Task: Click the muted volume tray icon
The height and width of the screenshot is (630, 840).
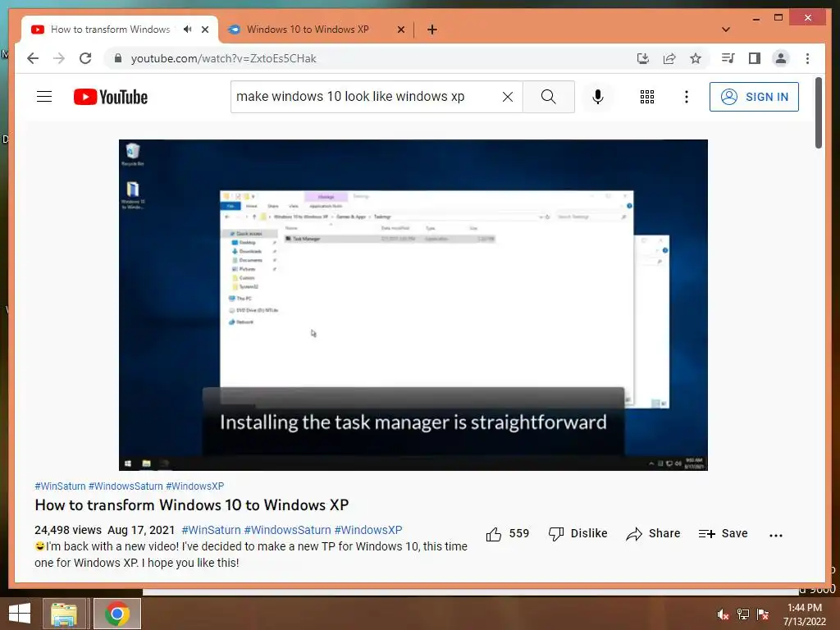Action: click(x=723, y=614)
